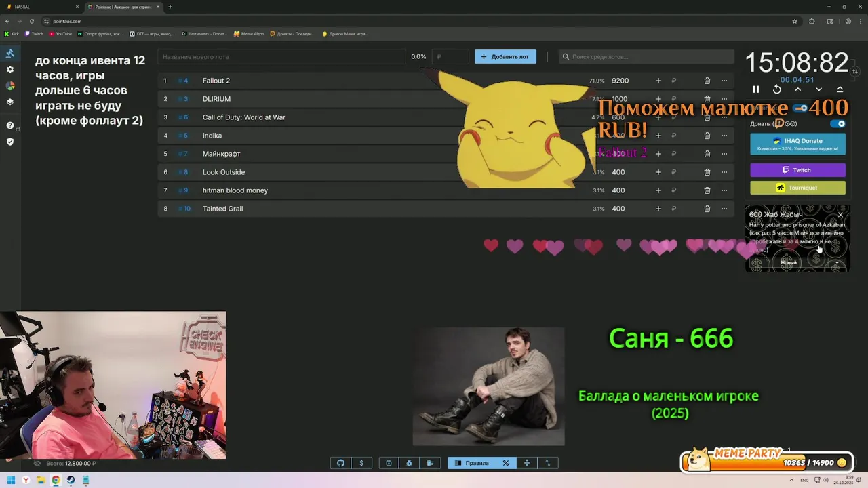Open a new browser tab
The width and height of the screenshot is (868, 488).
click(170, 7)
